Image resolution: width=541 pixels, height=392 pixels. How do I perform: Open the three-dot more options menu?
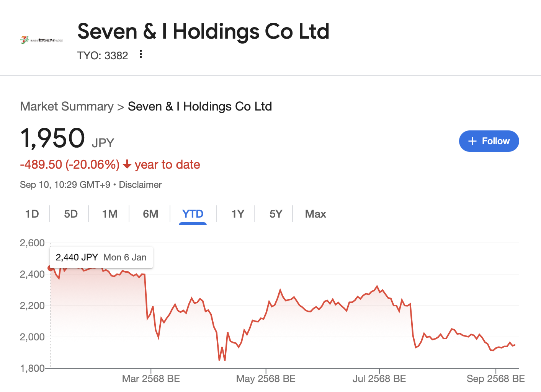click(x=141, y=54)
